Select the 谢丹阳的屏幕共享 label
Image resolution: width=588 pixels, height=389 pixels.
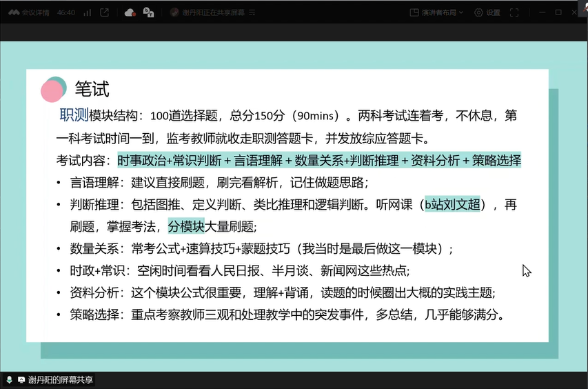tap(61, 380)
